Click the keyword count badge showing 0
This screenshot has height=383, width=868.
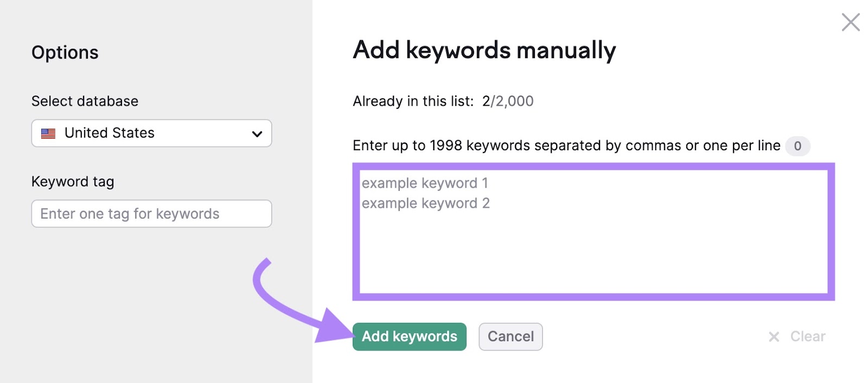[x=797, y=146]
